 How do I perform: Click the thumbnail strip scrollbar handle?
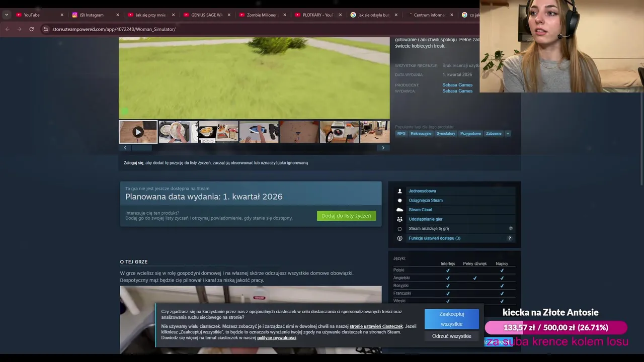click(x=141, y=148)
